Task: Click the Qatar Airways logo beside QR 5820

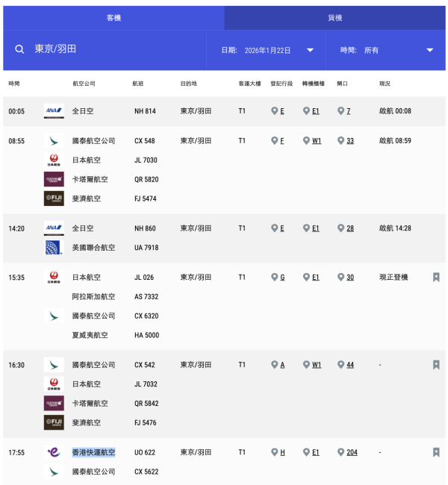Action: (x=54, y=179)
